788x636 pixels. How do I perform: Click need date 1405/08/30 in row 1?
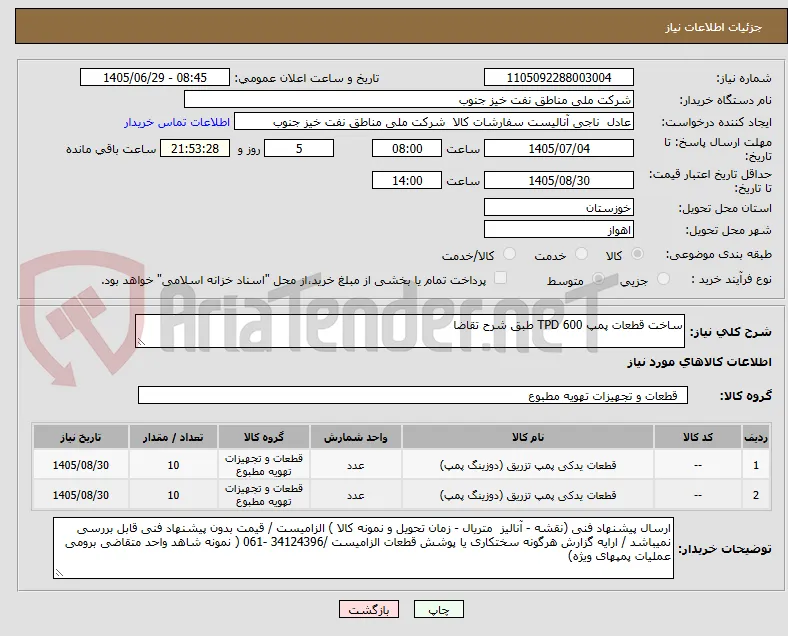[81, 465]
